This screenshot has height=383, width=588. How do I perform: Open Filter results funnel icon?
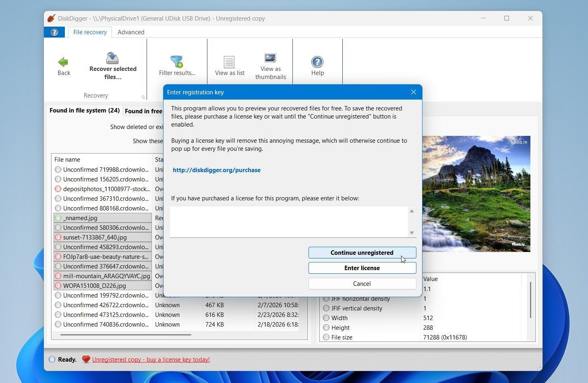(177, 62)
